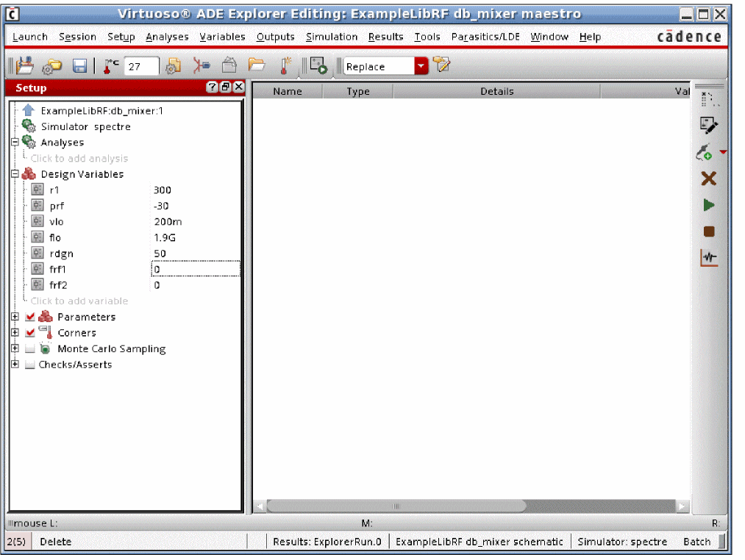Open the Simulation menu

click(331, 37)
